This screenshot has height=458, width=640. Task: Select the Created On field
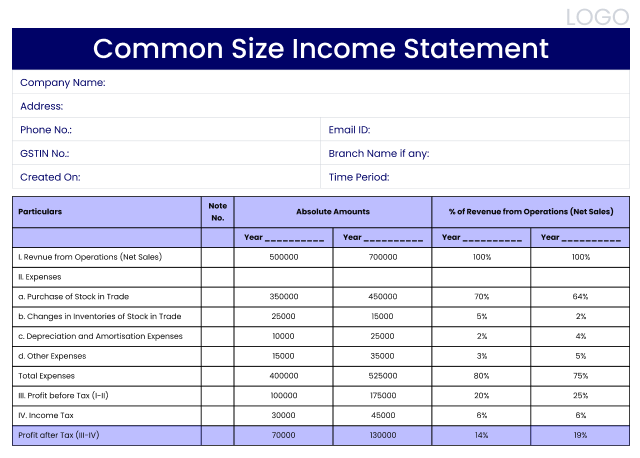click(167, 177)
